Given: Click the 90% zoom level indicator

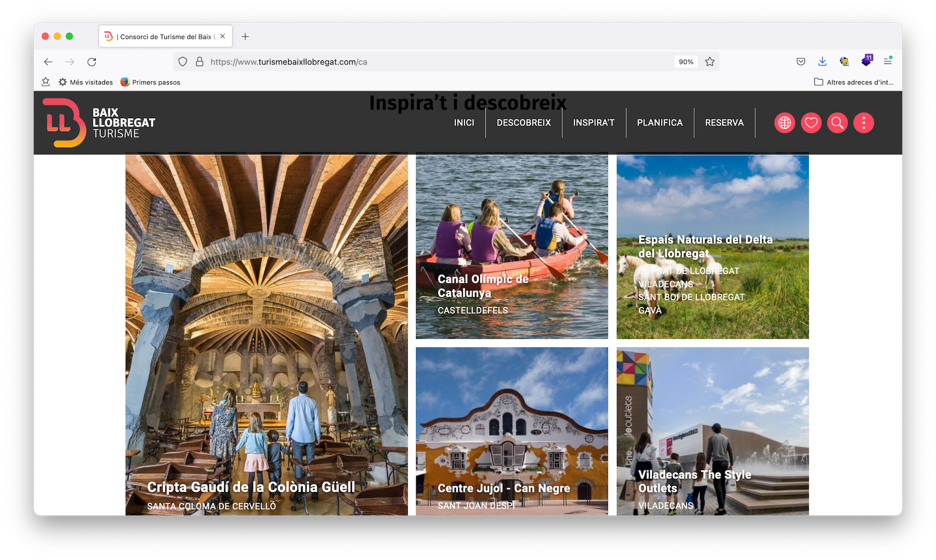Looking at the screenshot, I should [x=686, y=62].
